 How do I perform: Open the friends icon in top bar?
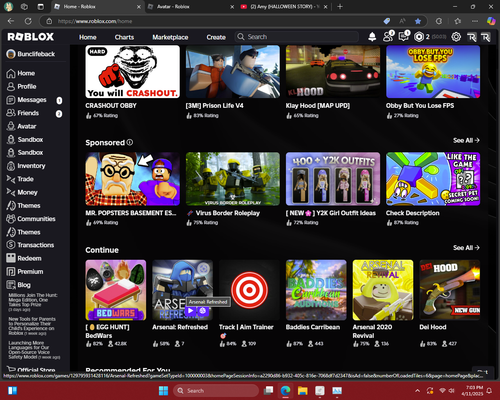(x=388, y=37)
